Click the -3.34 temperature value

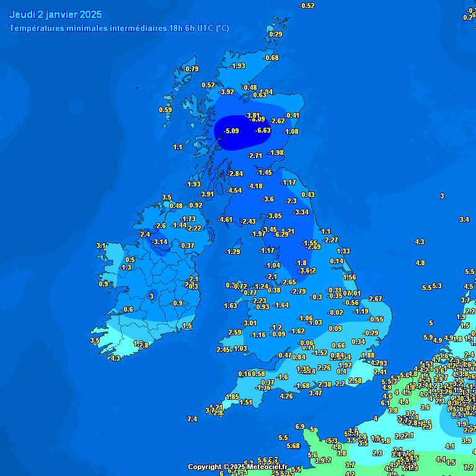point(301,212)
